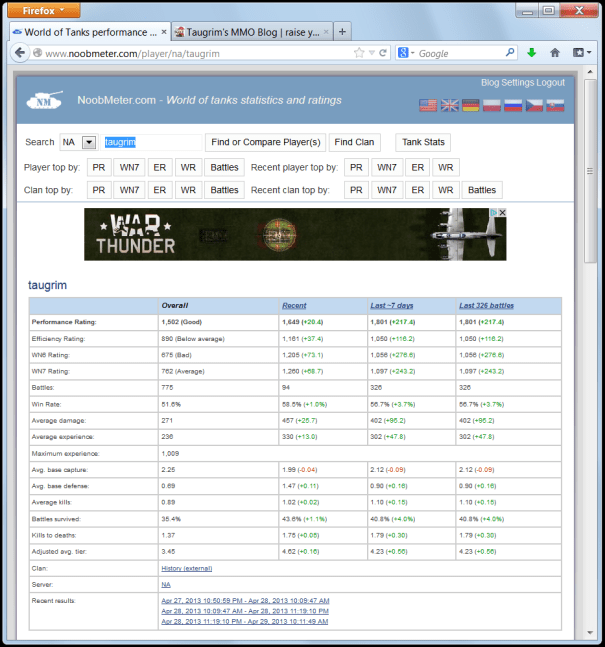Close the World of Tanks performance tab

[164, 32]
